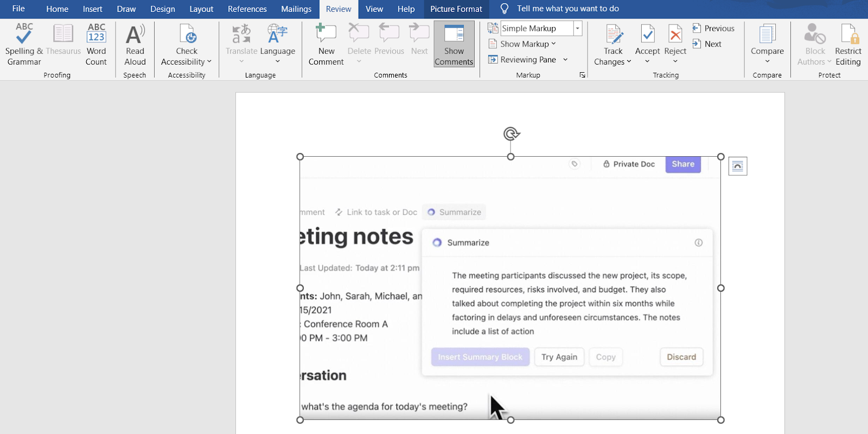This screenshot has height=434, width=868.
Task: Show the Word Count
Action: pos(96,44)
